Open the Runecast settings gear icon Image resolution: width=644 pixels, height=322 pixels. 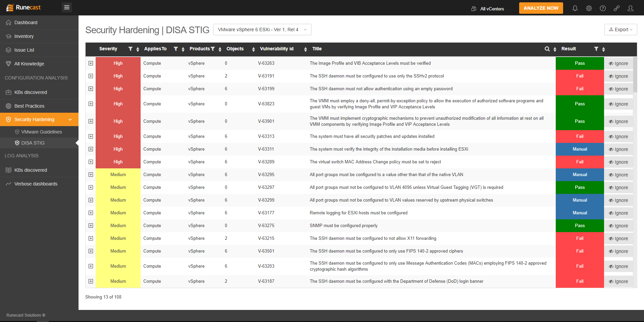589,8
